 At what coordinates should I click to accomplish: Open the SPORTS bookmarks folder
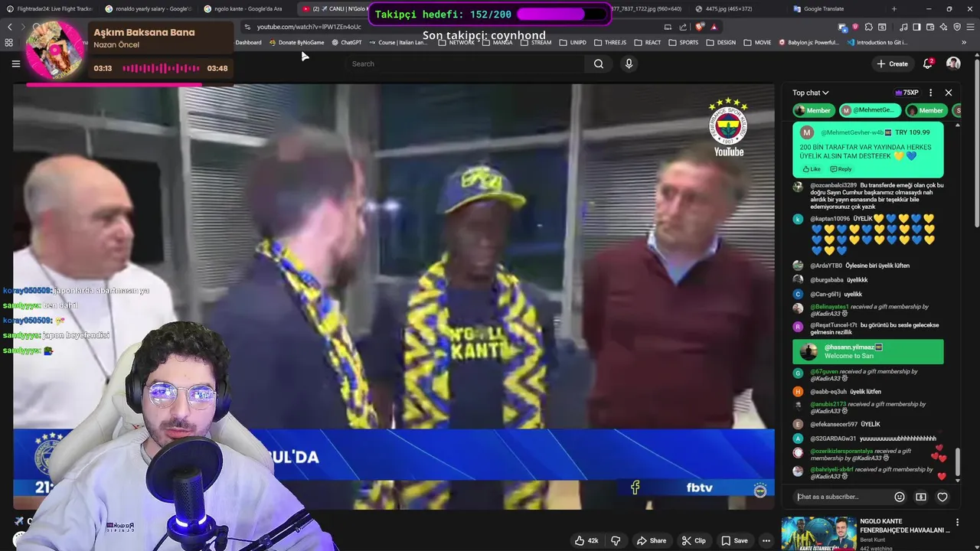point(684,42)
